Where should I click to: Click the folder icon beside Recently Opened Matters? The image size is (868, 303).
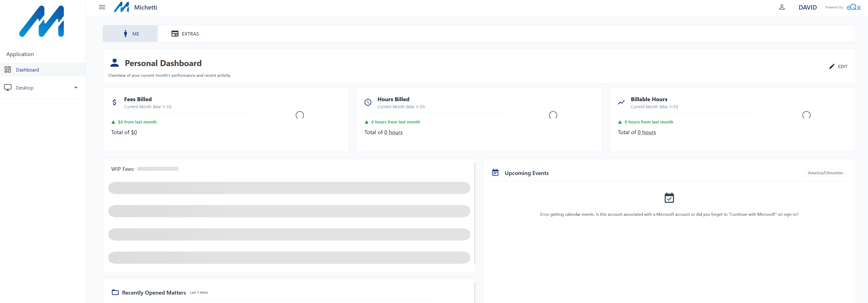click(115, 293)
